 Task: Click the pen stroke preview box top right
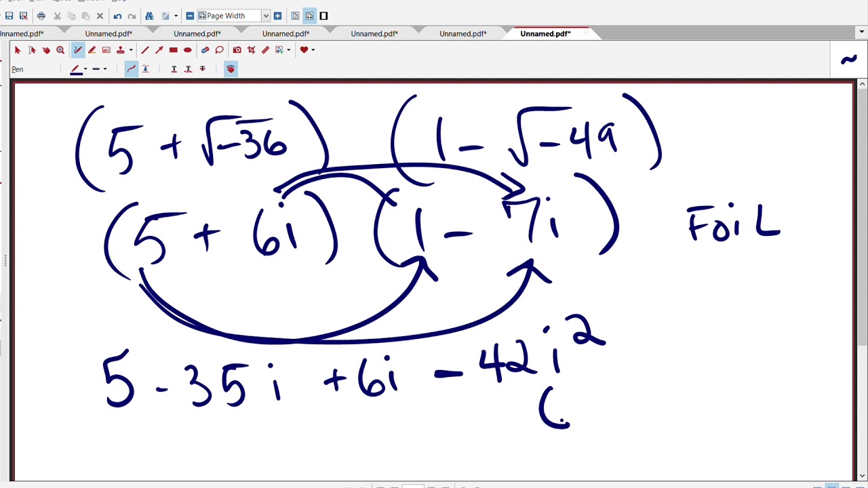point(849,60)
